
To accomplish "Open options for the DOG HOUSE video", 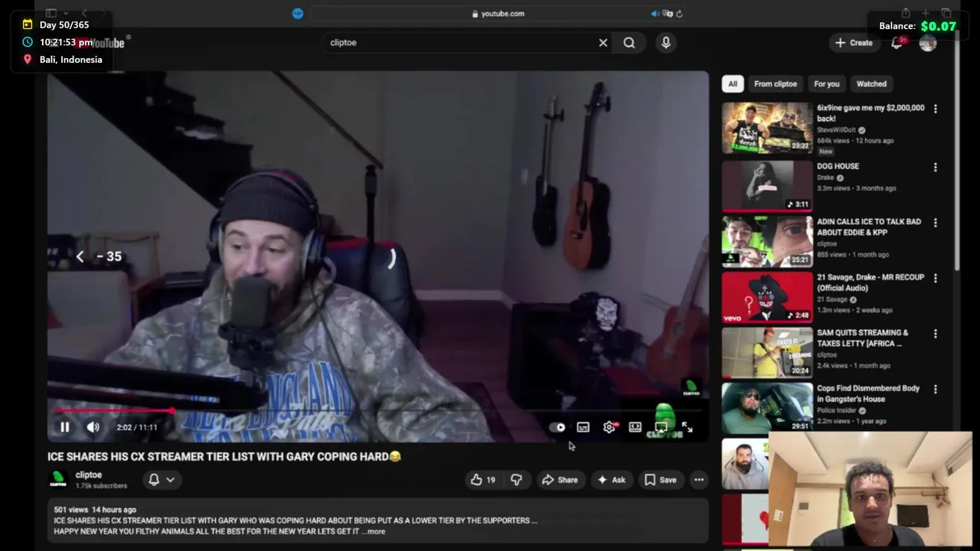I will tap(935, 168).
